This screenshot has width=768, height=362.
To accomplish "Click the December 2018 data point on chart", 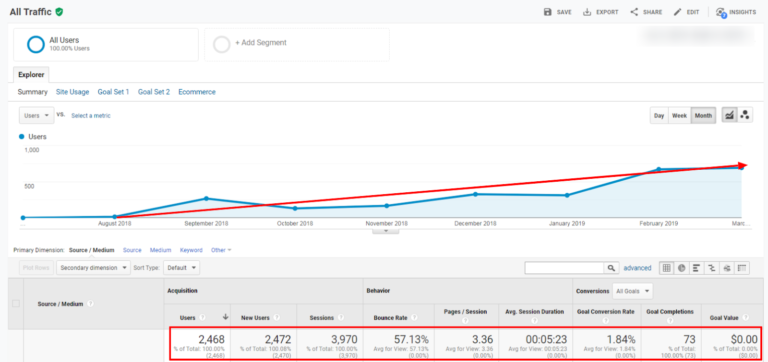I will [x=475, y=194].
